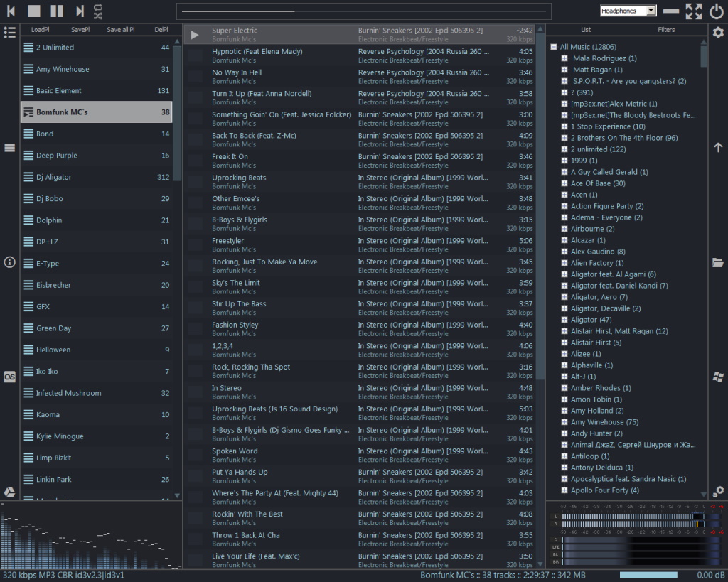Select tree item Antiloop (1)

(590, 456)
